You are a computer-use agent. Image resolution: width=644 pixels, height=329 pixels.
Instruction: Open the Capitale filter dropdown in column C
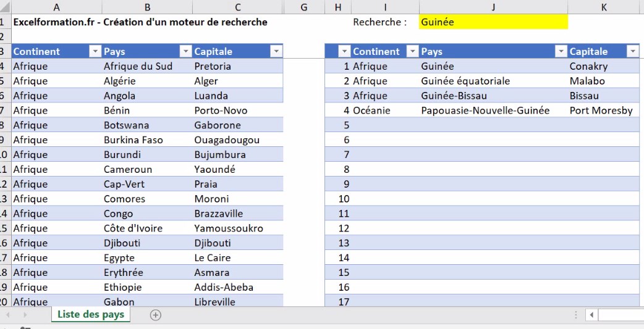pyautogui.click(x=276, y=51)
